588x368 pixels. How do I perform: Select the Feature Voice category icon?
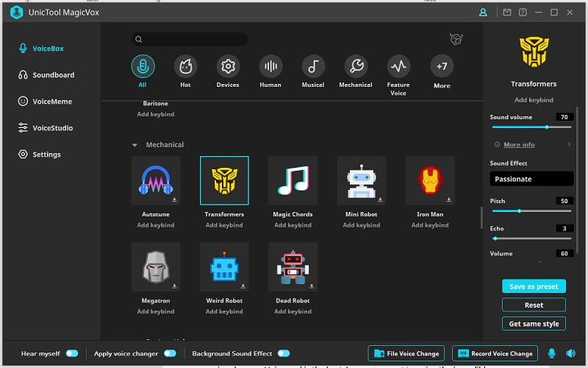pyautogui.click(x=398, y=67)
